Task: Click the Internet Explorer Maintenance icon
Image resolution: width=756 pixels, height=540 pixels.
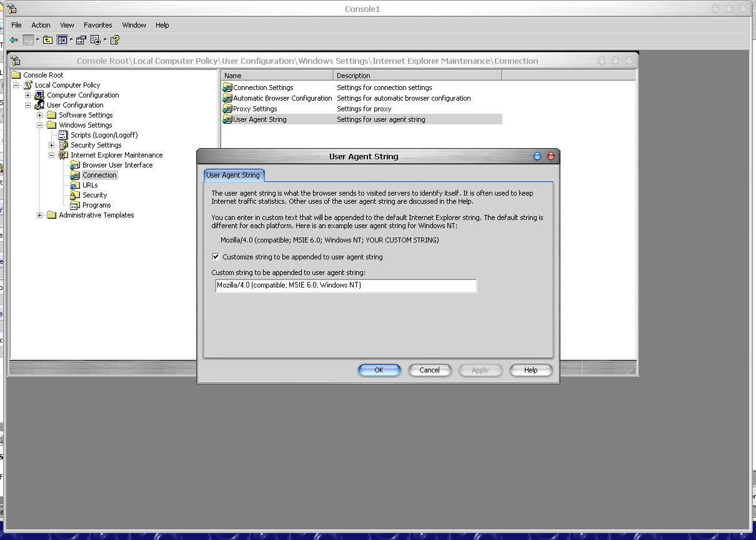Action: click(64, 155)
